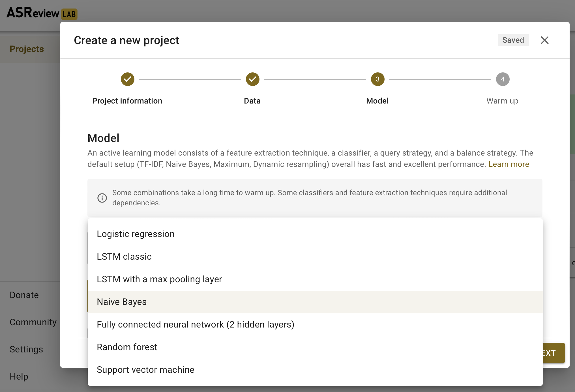Click the Saved status chip

pyautogui.click(x=513, y=40)
